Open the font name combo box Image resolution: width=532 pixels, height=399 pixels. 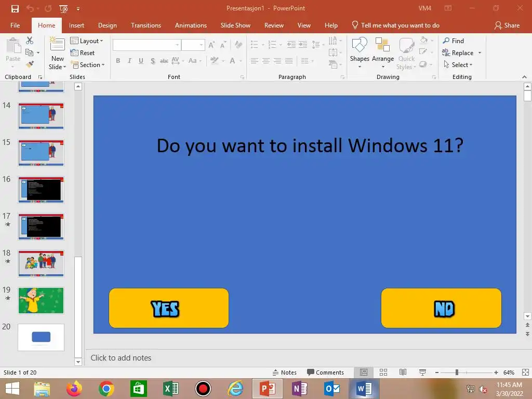(147, 45)
